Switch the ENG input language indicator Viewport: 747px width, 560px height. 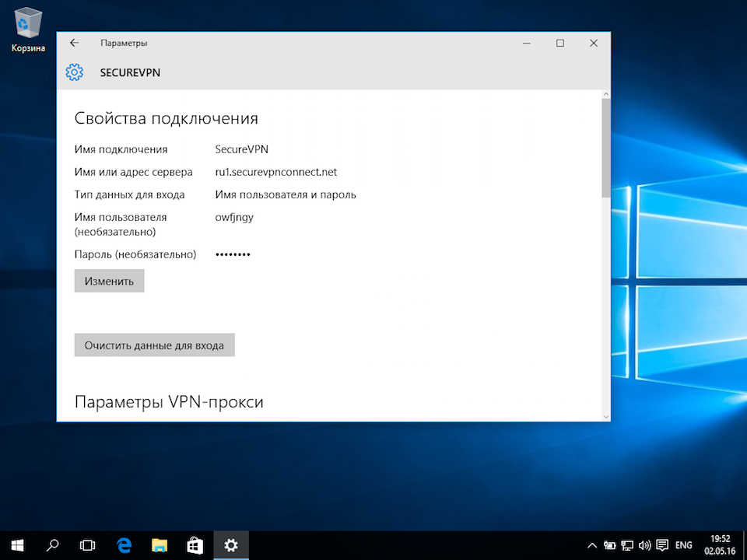click(x=683, y=545)
